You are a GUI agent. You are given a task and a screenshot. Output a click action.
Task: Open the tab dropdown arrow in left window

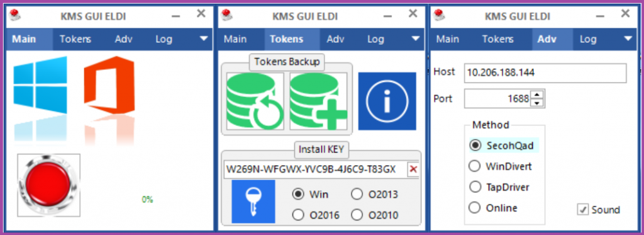tap(204, 38)
